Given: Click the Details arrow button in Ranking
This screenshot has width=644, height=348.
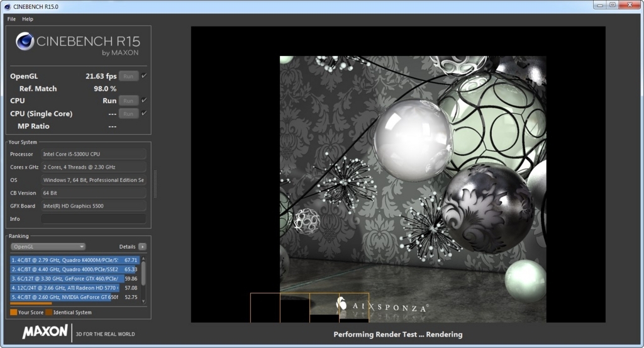Looking at the screenshot, I should point(142,247).
